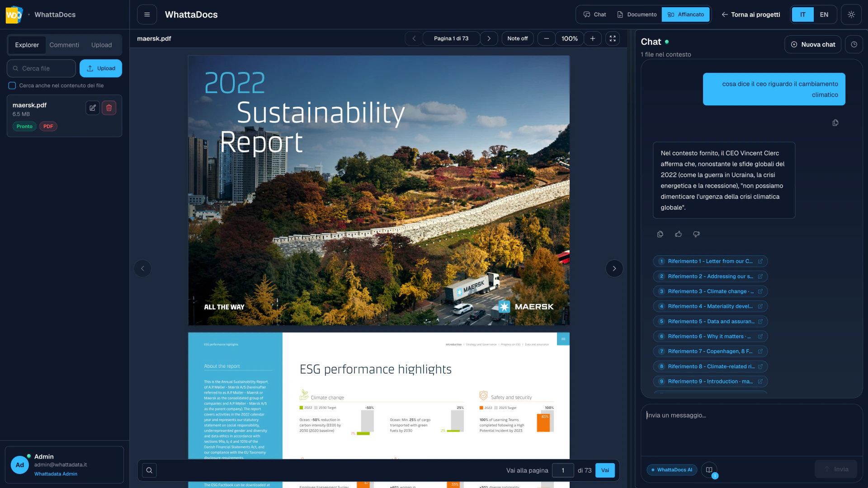Open Riferimento 3 external link icon

760,291
